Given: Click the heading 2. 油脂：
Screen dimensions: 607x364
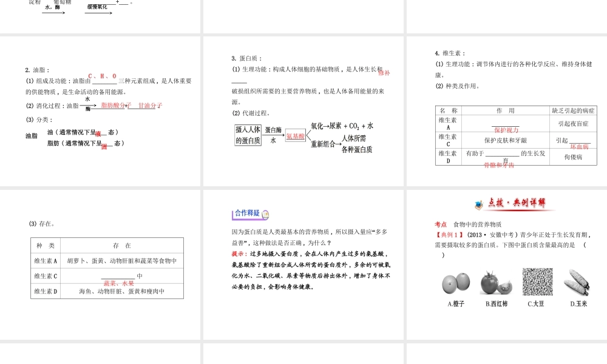Looking at the screenshot, I should coord(38,70).
